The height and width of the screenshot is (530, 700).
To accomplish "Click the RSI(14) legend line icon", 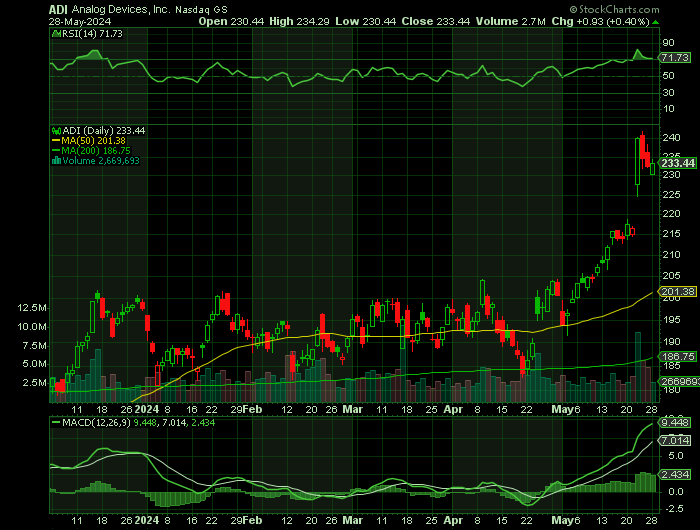I will point(56,33).
